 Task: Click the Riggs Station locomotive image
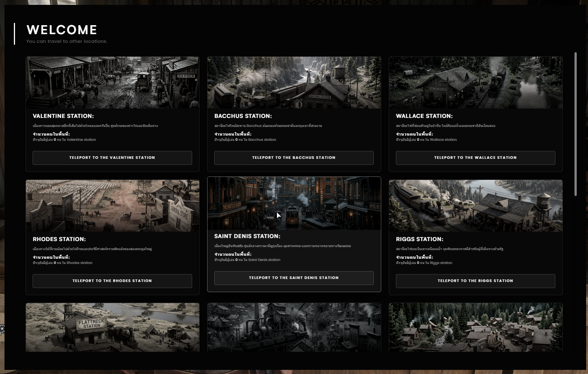476,206
